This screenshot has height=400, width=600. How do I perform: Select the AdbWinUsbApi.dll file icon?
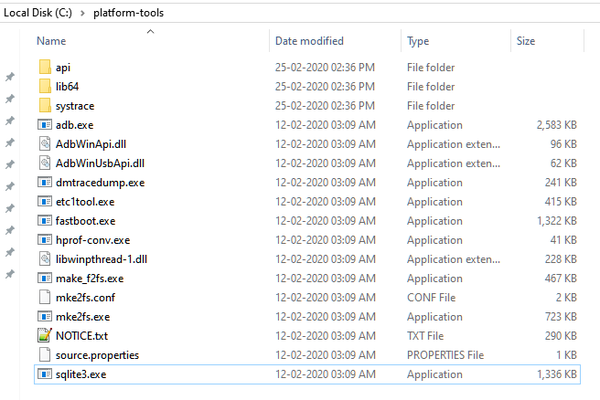[45, 163]
